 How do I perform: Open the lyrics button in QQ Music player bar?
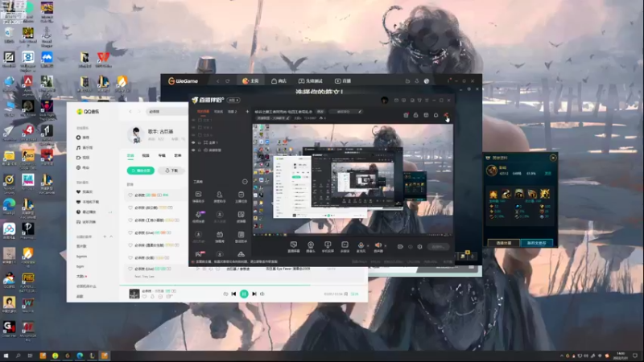click(346, 294)
